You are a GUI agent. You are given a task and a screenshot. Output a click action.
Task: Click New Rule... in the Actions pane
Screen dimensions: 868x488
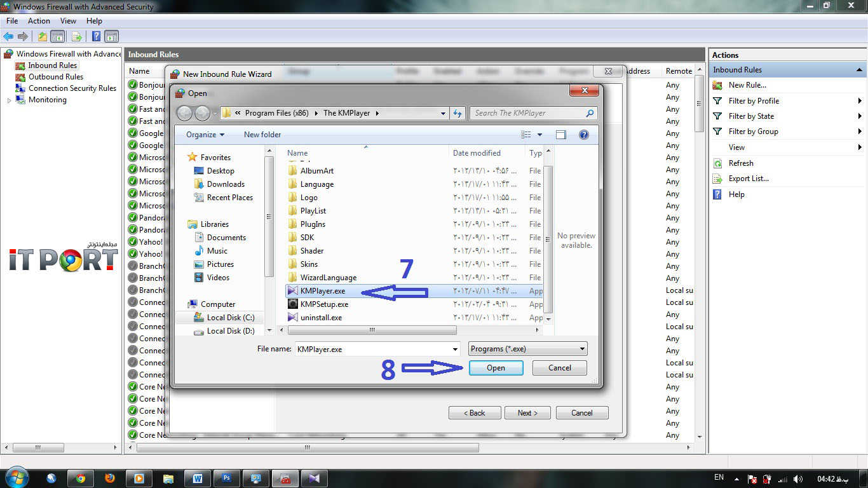(x=747, y=85)
